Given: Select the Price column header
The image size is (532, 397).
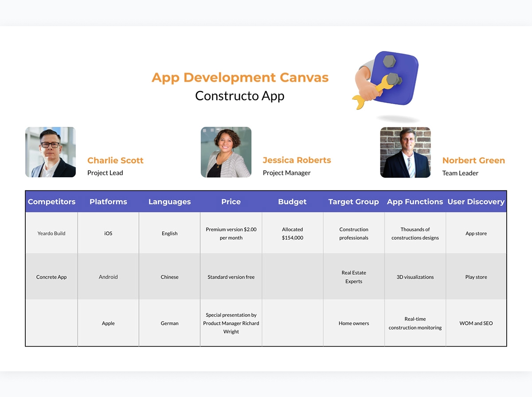Looking at the screenshot, I should click(x=231, y=202).
